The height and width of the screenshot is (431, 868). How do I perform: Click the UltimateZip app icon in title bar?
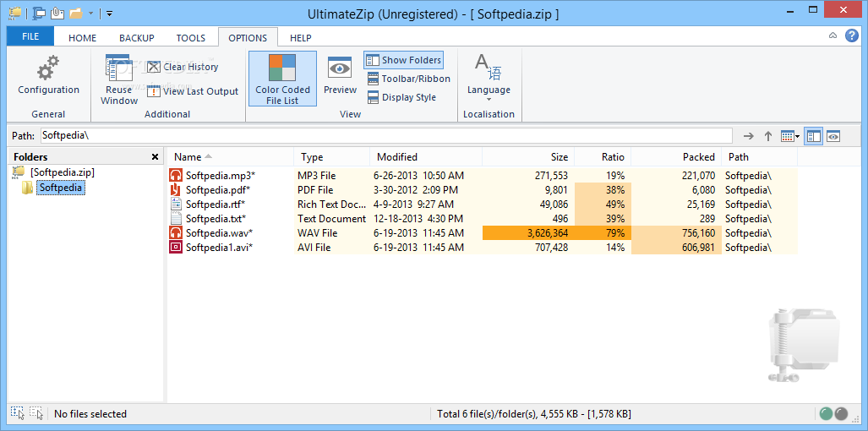pos(15,13)
